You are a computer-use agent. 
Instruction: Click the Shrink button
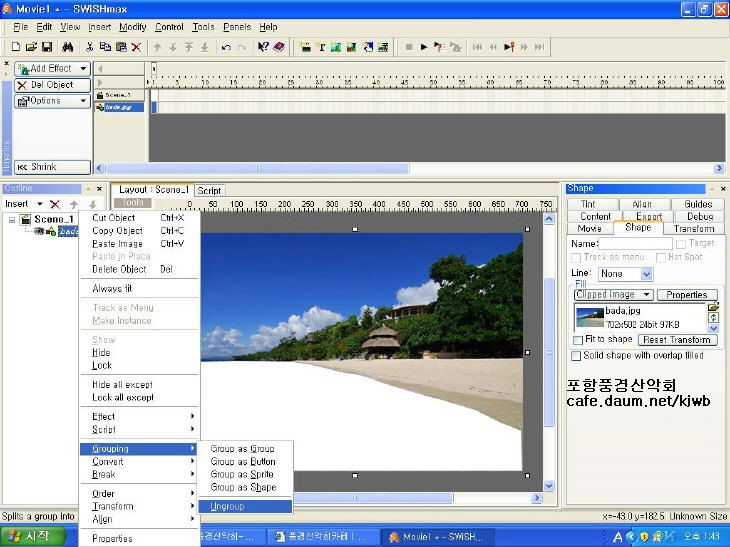tap(52, 167)
